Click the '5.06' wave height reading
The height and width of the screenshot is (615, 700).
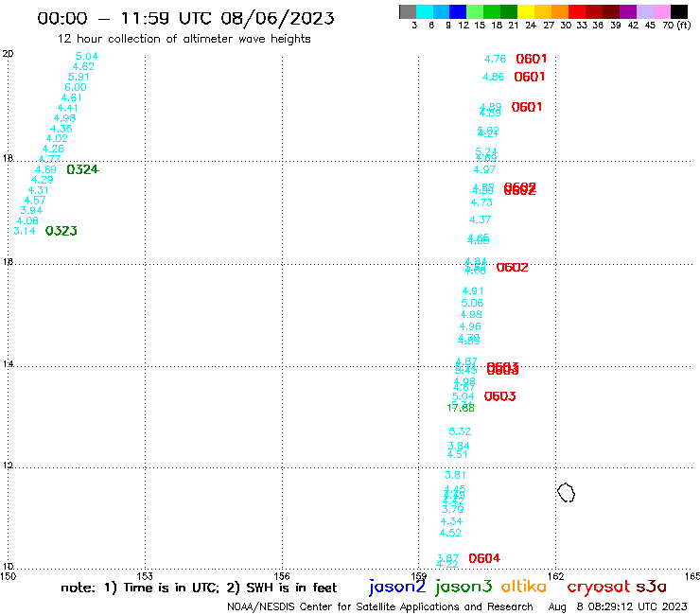pos(472,303)
